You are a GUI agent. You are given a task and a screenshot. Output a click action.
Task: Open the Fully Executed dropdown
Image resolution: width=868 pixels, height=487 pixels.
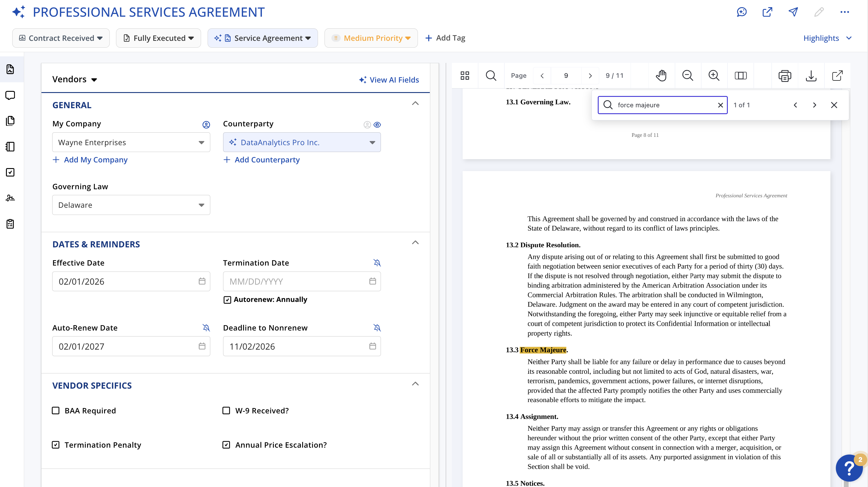pyautogui.click(x=158, y=38)
